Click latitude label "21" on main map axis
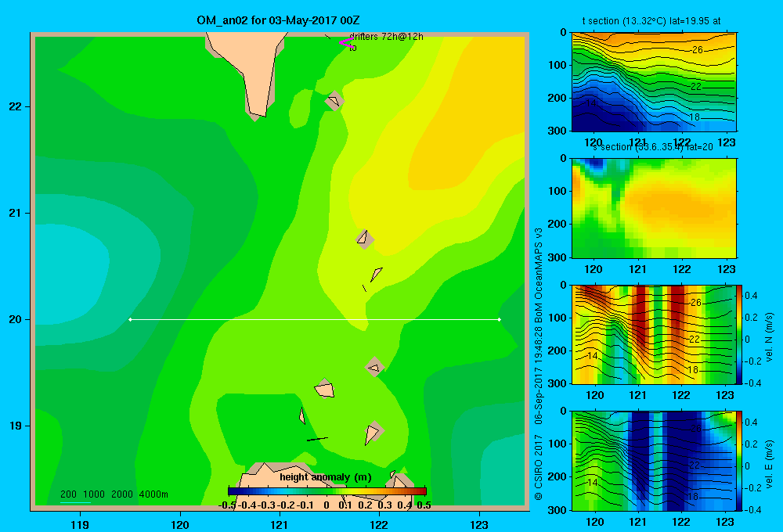This screenshot has width=783, height=532. tap(15, 213)
